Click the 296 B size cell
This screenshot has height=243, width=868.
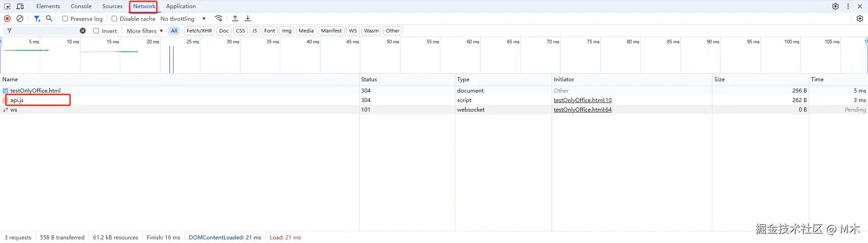(x=799, y=91)
